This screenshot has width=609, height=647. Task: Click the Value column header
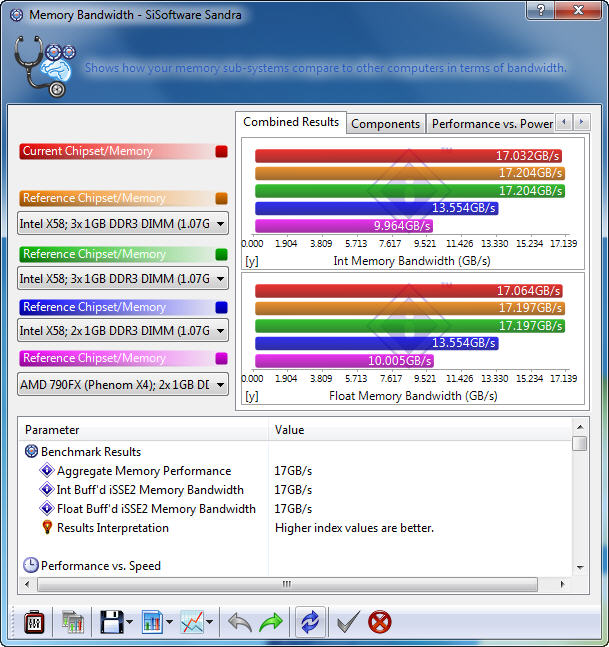pyautogui.click(x=420, y=430)
